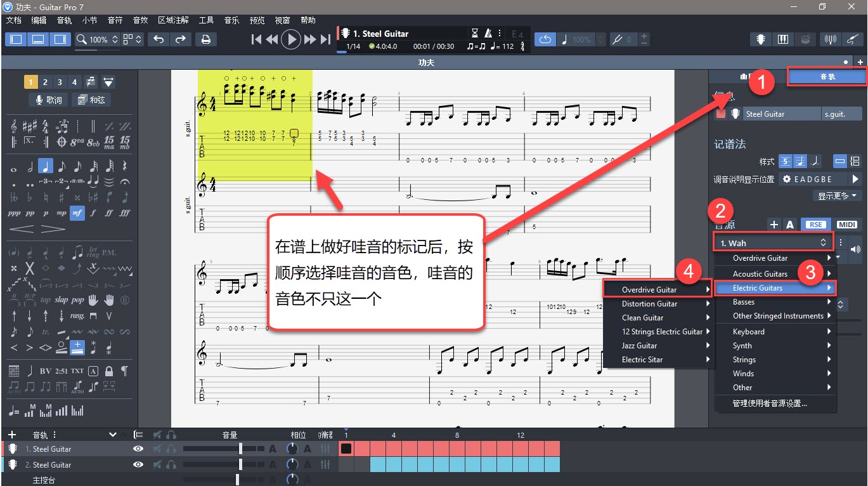
Task: Open the drums view
Action: pyautogui.click(x=805, y=39)
